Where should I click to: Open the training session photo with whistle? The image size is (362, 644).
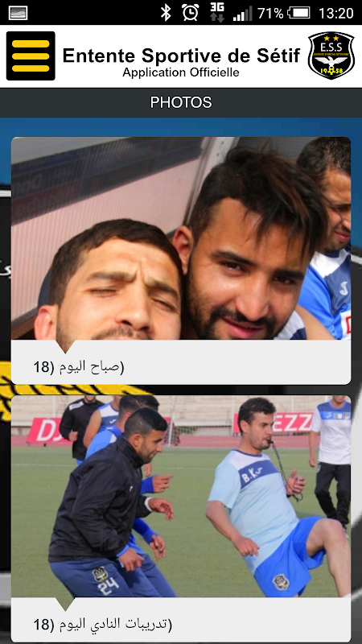tap(181, 496)
